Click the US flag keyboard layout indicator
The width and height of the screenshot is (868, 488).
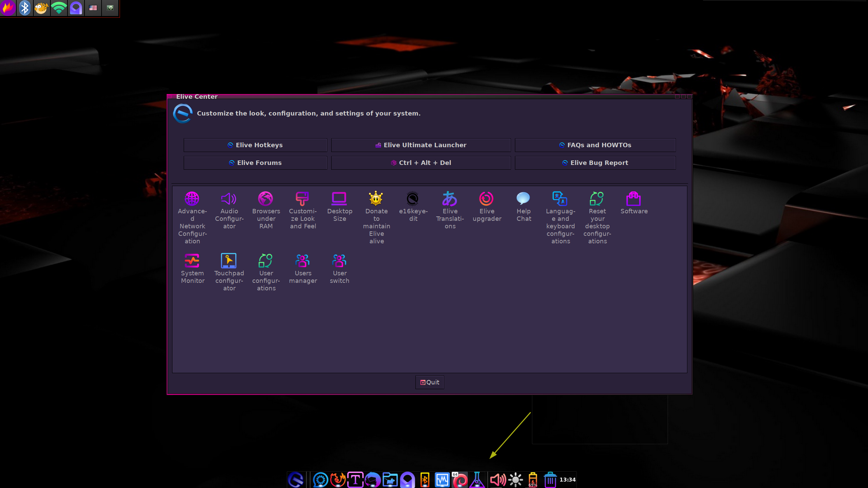[x=93, y=8]
